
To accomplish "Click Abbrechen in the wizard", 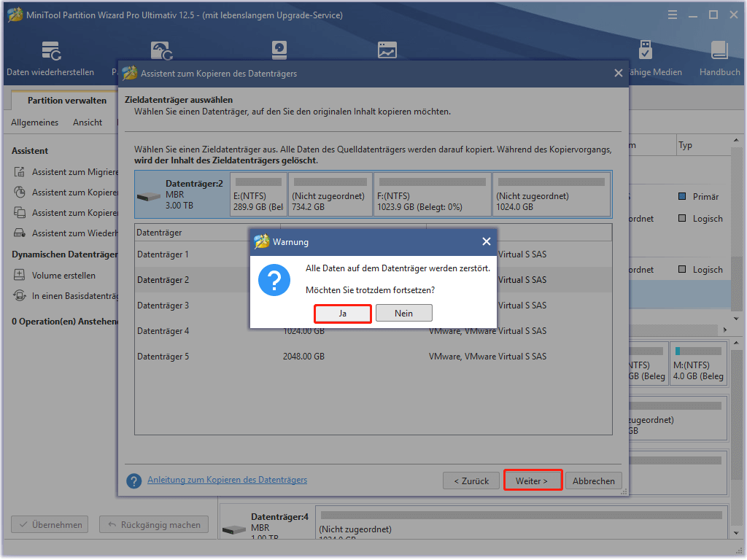I will coord(594,481).
